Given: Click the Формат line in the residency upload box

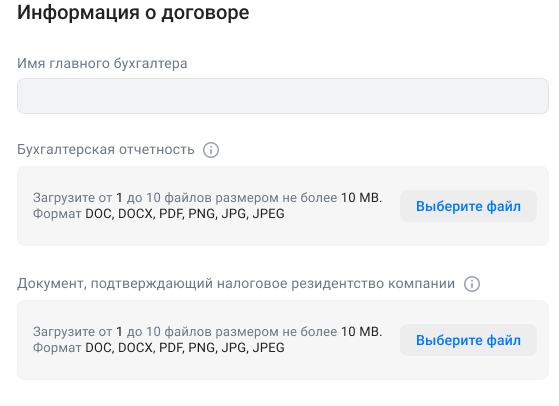Looking at the screenshot, I should pos(159,348).
